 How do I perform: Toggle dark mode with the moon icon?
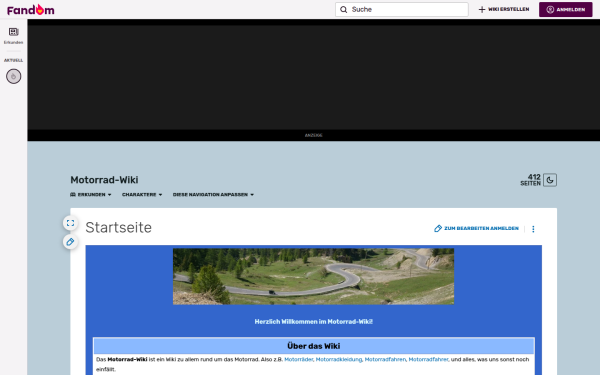pyautogui.click(x=550, y=180)
